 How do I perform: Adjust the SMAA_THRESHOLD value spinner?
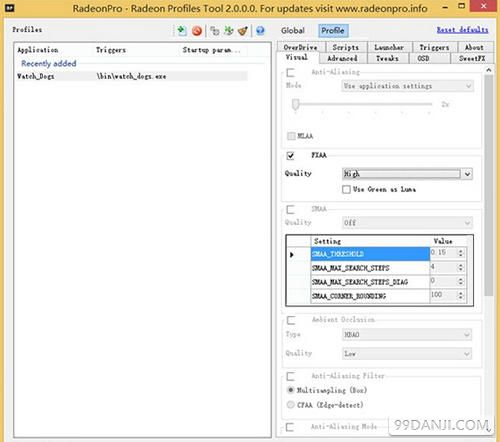461,253
